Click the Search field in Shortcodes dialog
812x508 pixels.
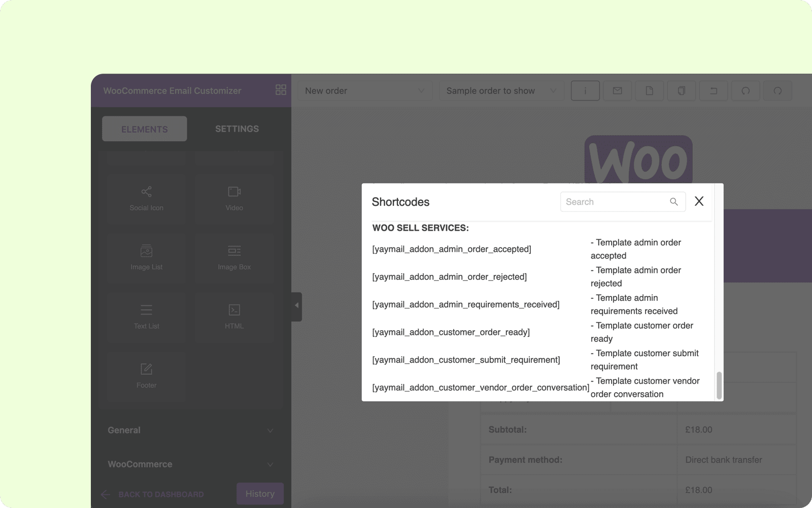click(x=623, y=202)
